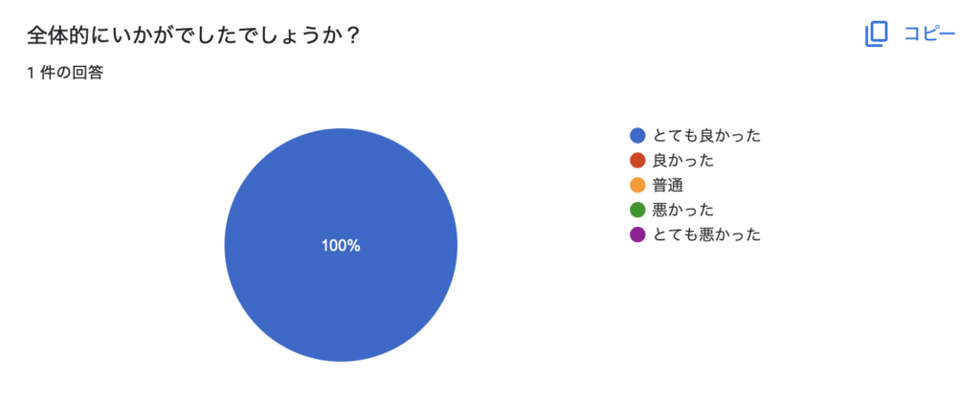The image size is (980, 404).
Task: Click the 良かった legend text
Action: pos(683,160)
